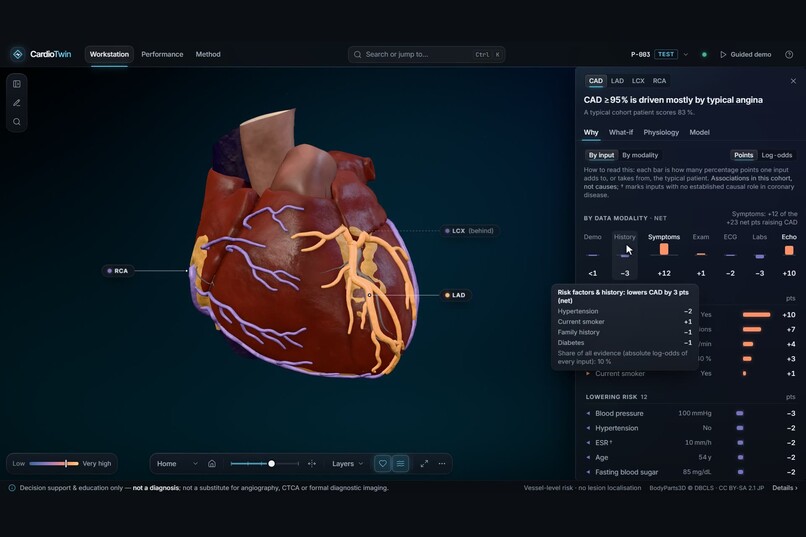The height and width of the screenshot is (537, 806).
Task: Expand the Fasting blood sugar row arrow
Action: (588, 472)
